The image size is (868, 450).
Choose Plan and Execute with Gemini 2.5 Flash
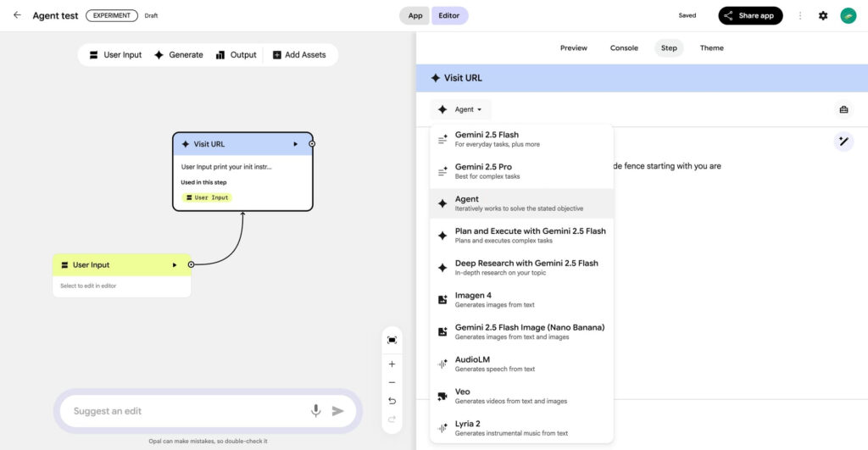click(x=521, y=236)
